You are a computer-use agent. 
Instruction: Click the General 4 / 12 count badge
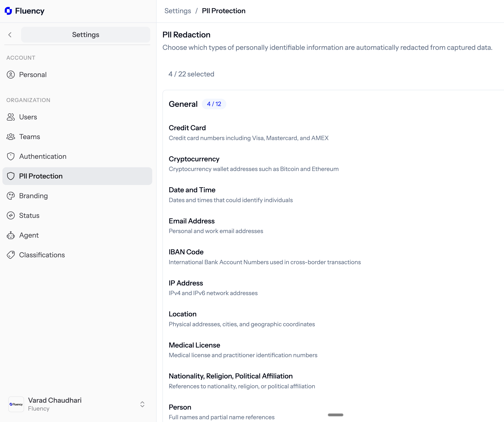point(214,104)
